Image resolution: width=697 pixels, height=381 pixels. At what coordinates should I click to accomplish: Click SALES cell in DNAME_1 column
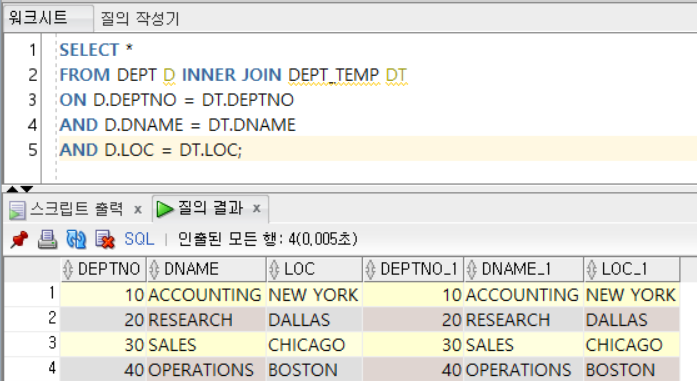[524, 345]
